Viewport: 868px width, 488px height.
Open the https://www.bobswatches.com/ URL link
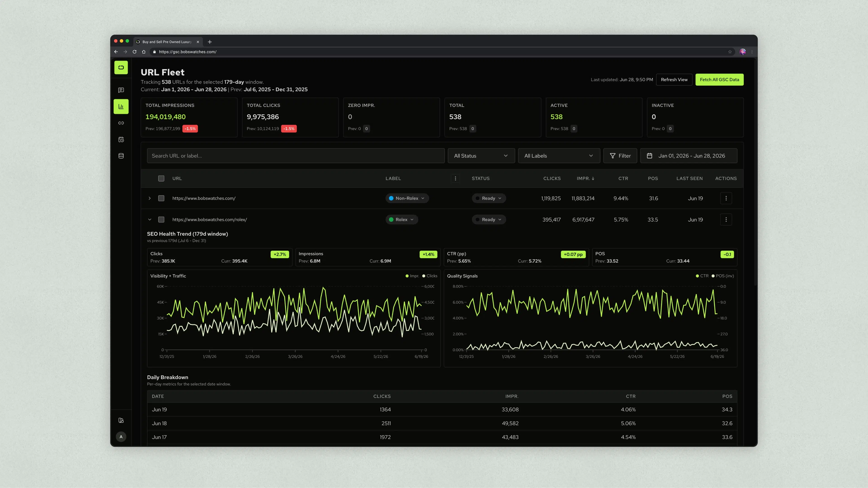(x=204, y=198)
